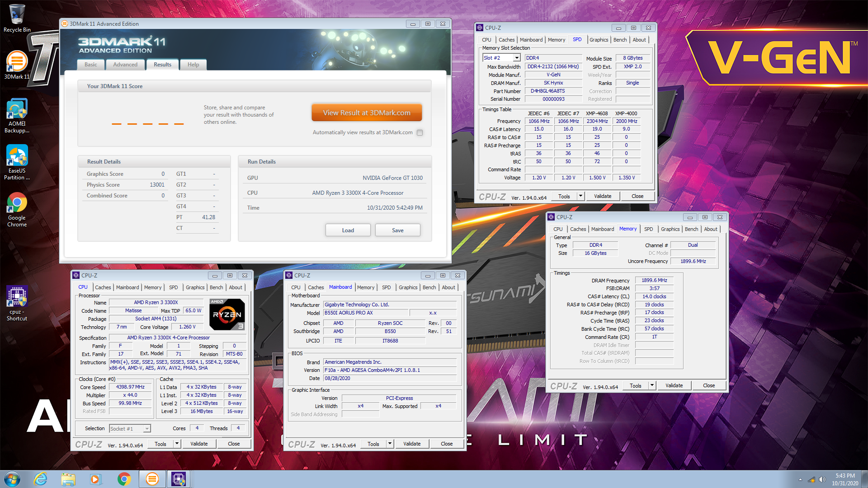Click the Memory CPU-Z window title icon
868x488 pixels.
[x=551, y=217]
